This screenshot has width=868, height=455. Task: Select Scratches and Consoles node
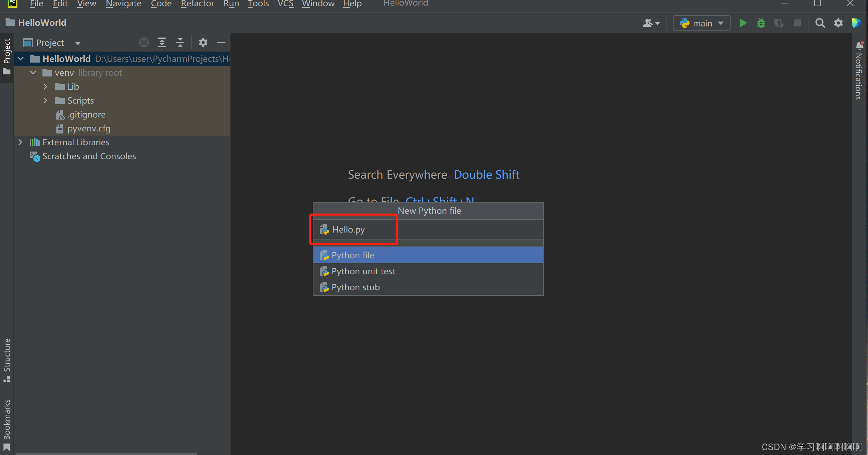click(122, 156)
